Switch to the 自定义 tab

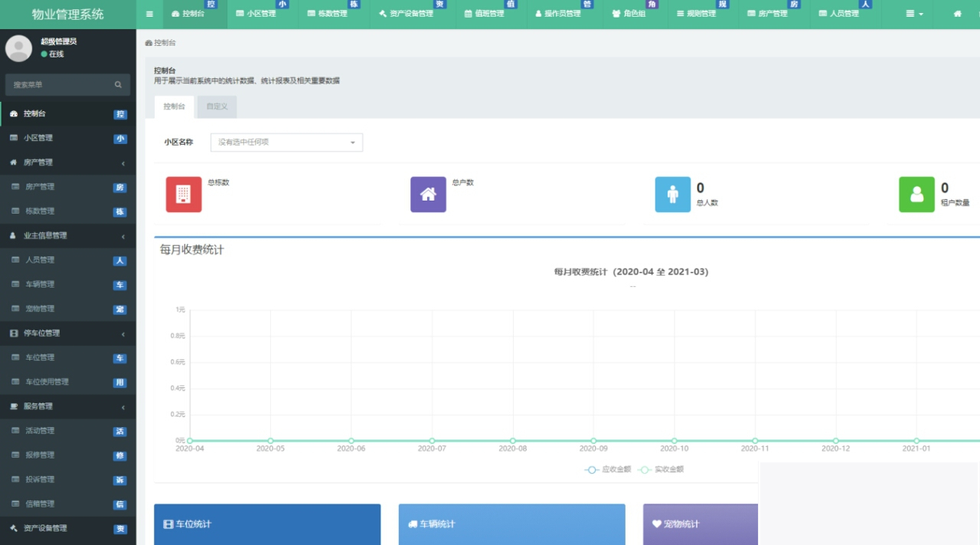pyautogui.click(x=216, y=107)
